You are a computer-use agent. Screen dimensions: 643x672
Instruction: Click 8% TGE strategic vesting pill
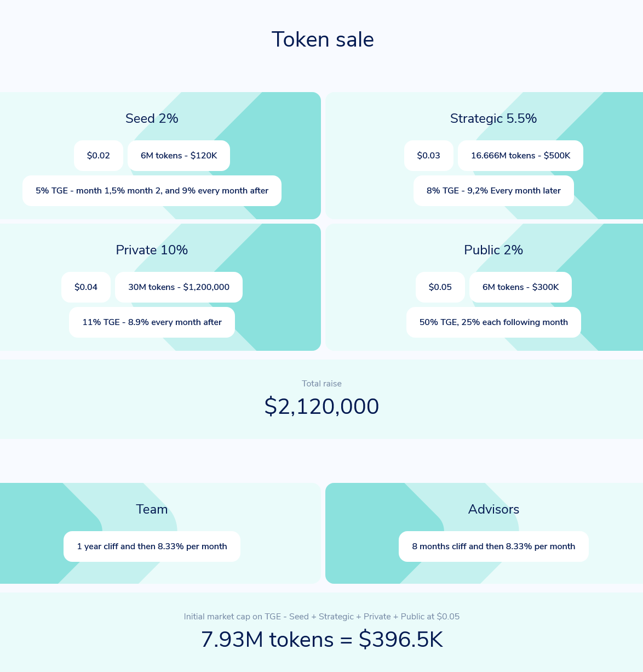pos(493,191)
